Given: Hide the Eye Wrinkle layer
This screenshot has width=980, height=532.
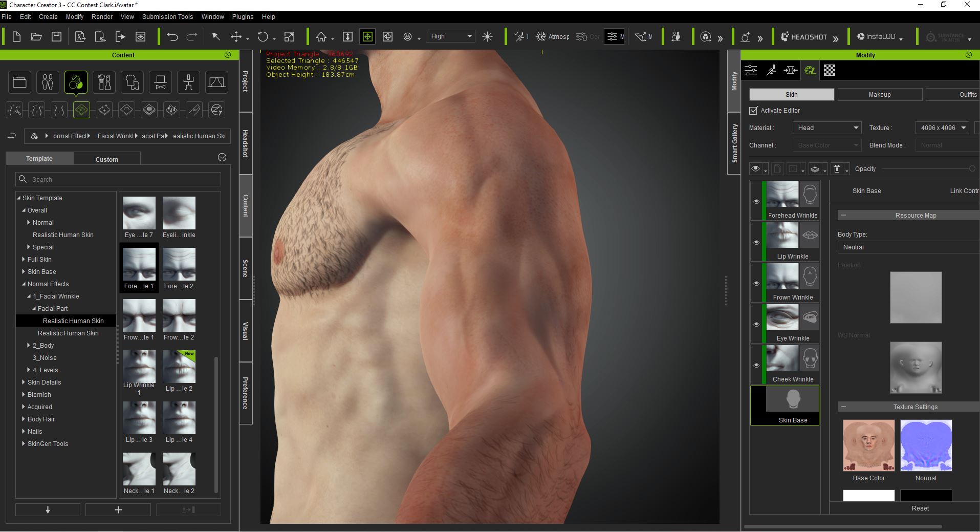Looking at the screenshot, I should (756, 324).
